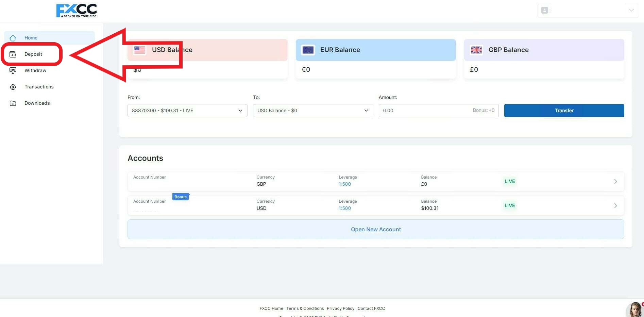The height and width of the screenshot is (317, 644).
Task: Open Terms & Conditions footer link
Action: tap(305, 308)
